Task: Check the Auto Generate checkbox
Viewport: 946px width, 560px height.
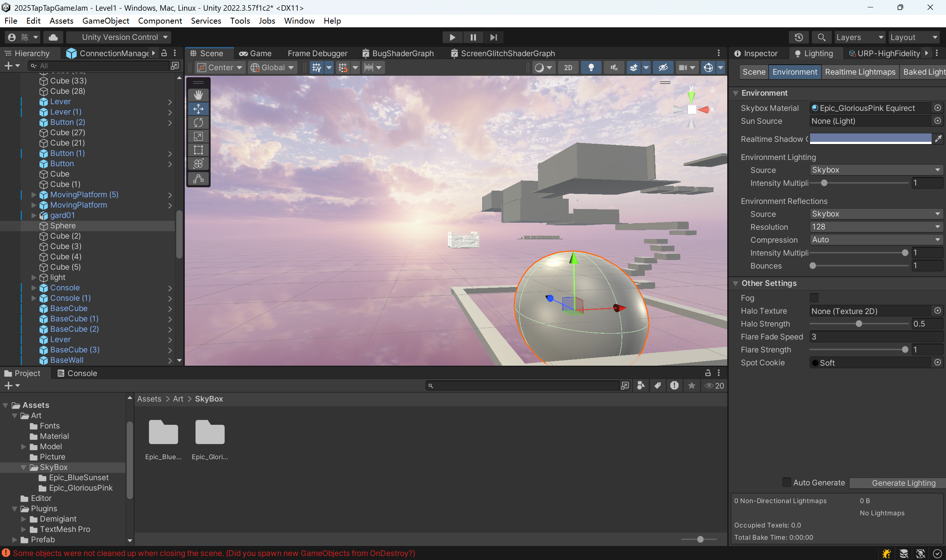Action: tap(786, 482)
